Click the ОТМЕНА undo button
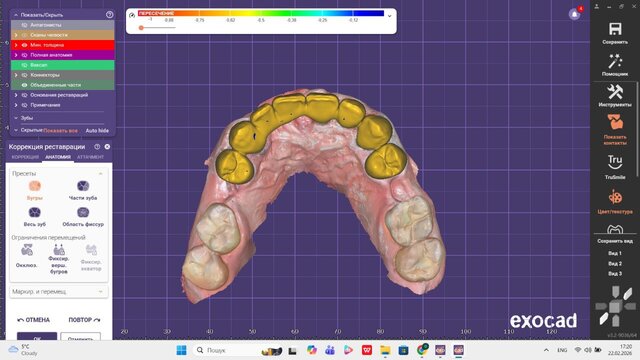 [33, 320]
